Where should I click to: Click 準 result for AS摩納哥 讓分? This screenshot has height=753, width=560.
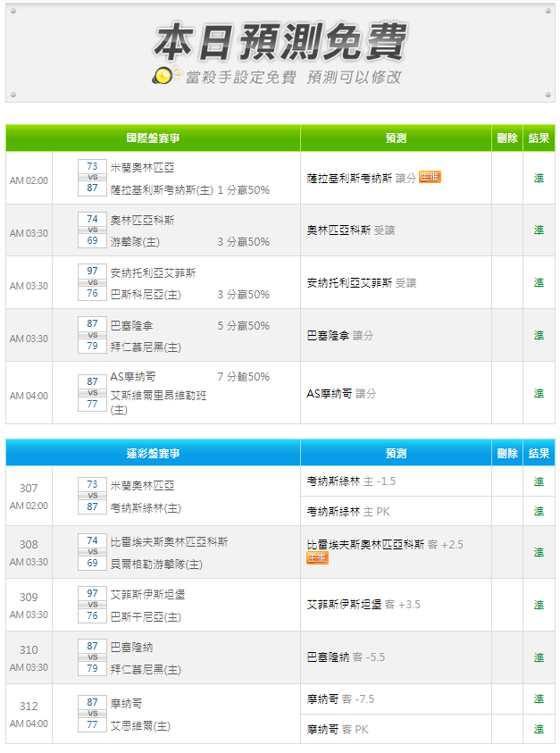[x=539, y=394]
